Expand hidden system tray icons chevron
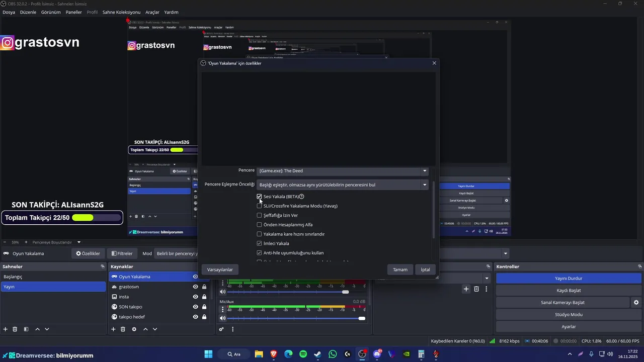This screenshot has height=362, width=644. (x=570, y=354)
